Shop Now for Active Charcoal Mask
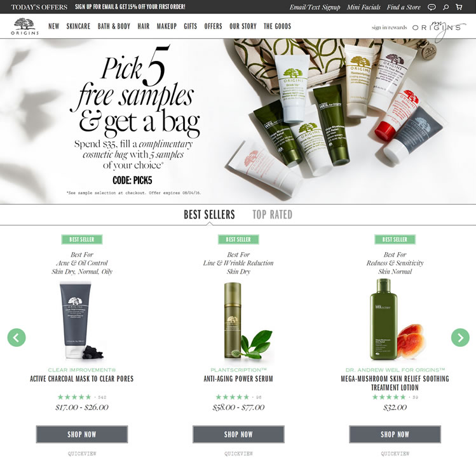This screenshot has width=476, height=463. [82, 434]
